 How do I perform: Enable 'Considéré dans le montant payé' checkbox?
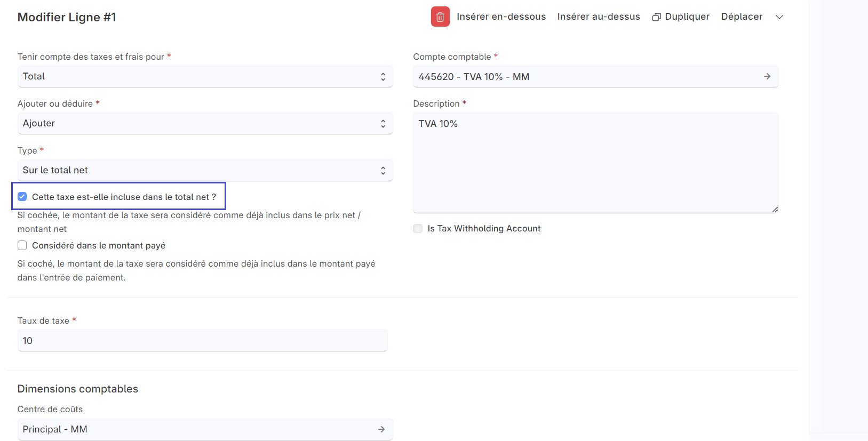22,245
